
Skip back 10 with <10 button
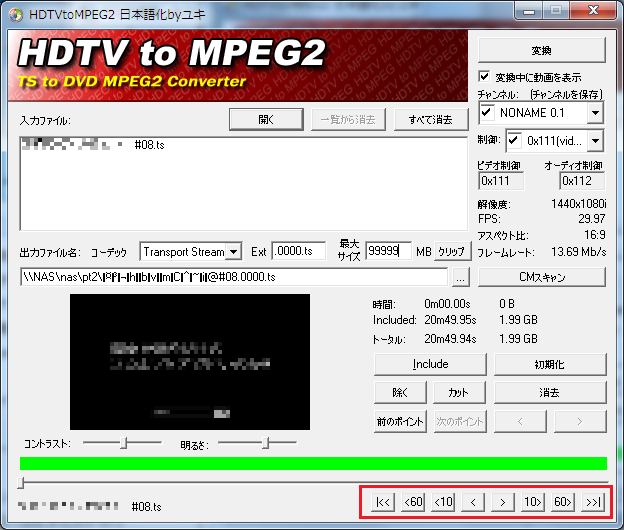click(443, 501)
